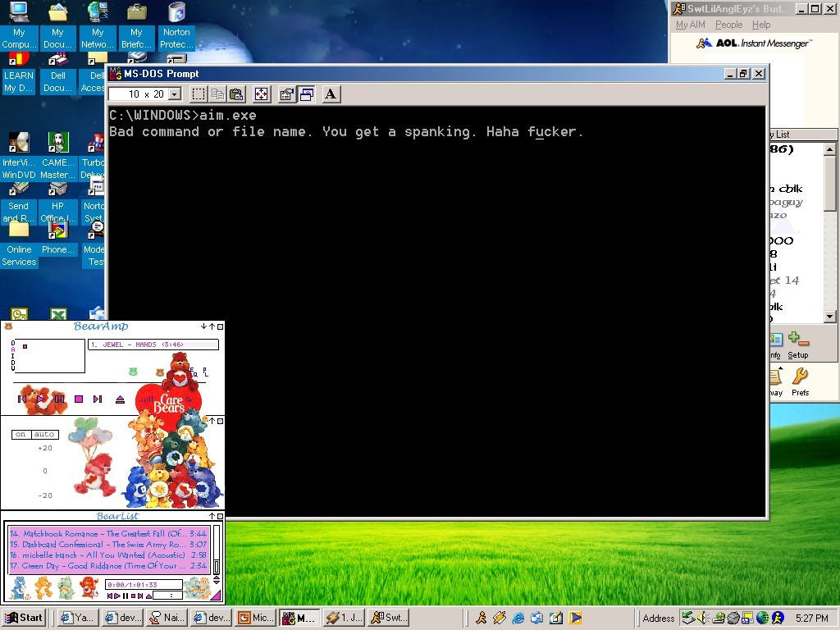The image size is (840, 630).
Task: Toggle the equalizer 'on' switch in BearAmp
Action: (x=21, y=434)
